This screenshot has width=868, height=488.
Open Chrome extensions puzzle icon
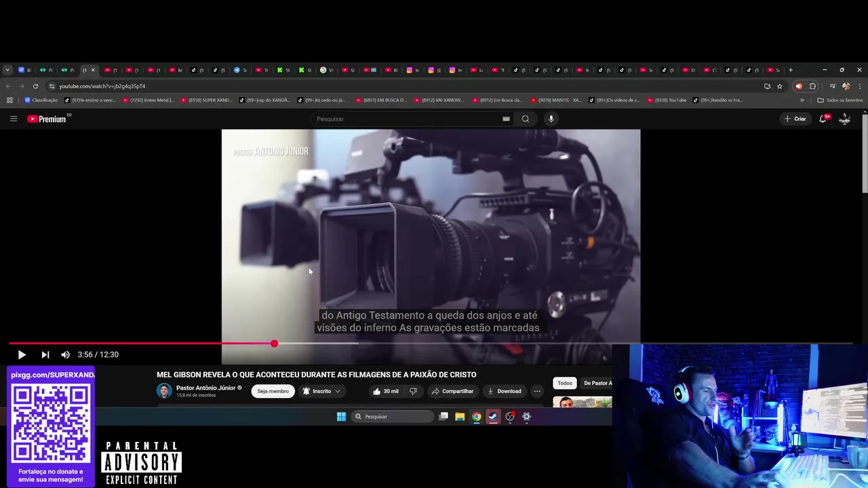pyautogui.click(x=812, y=86)
